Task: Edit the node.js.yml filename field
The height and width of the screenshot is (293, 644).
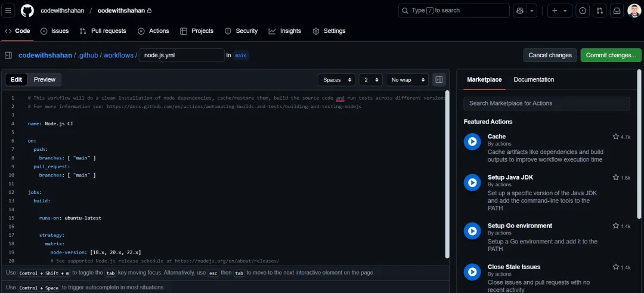Action: [x=181, y=55]
